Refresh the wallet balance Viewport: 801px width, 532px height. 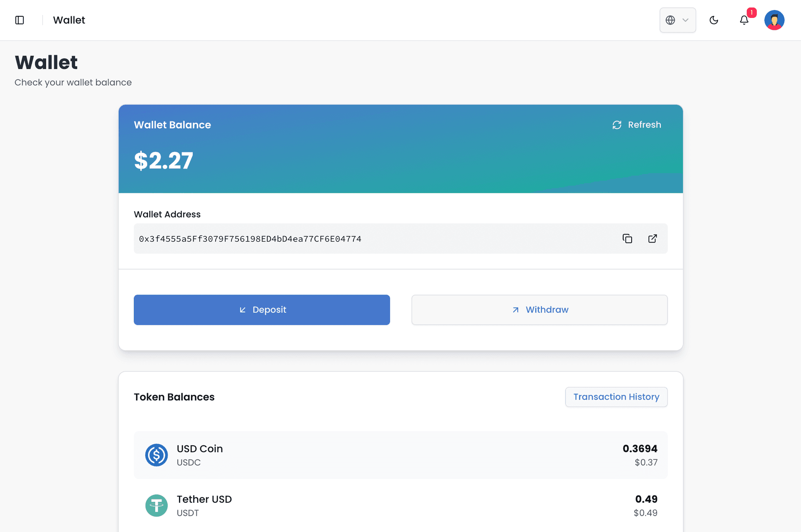pyautogui.click(x=637, y=125)
